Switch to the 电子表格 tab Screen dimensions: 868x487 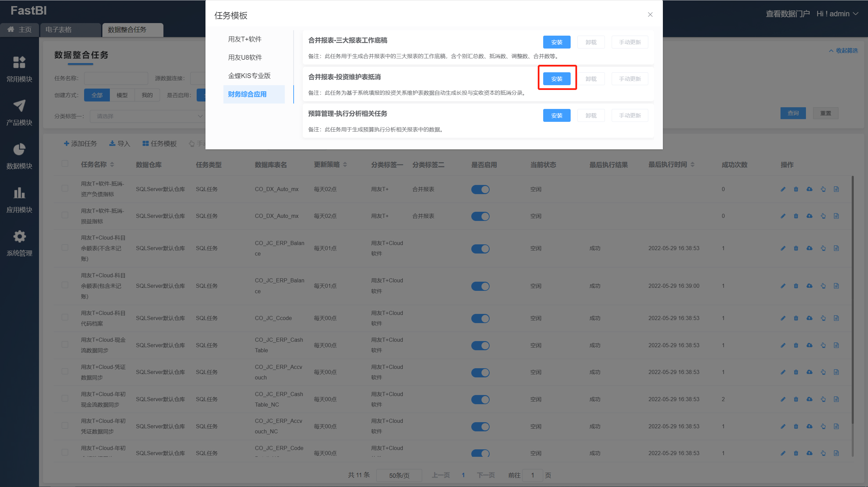pos(59,30)
